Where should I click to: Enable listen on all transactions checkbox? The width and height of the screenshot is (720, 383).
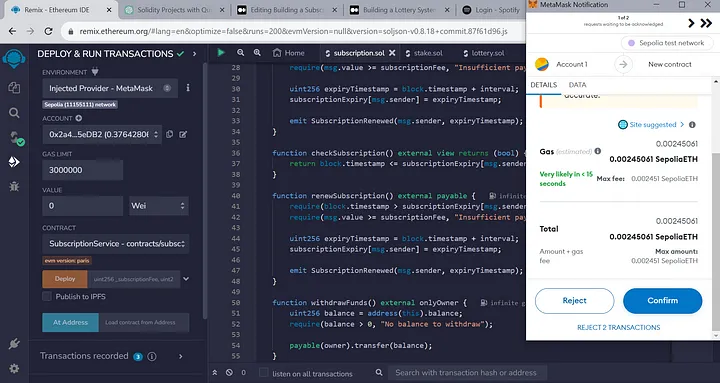point(264,372)
